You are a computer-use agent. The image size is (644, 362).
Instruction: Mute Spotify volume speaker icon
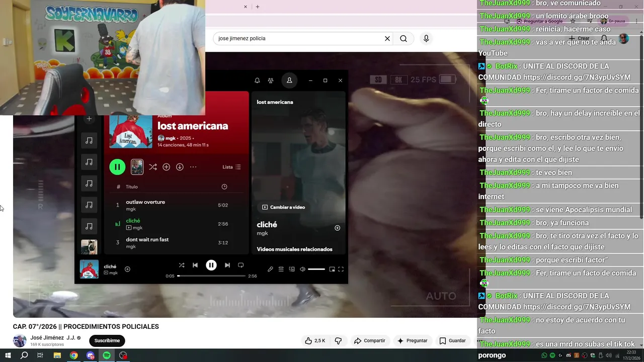click(x=302, y=269)
